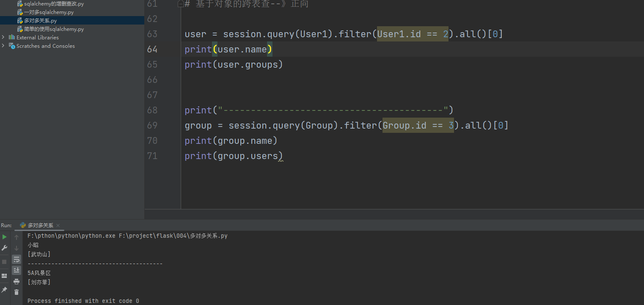The width and height of the screenshot is (644, 305).
Task: Print the console output
Action: (x=17, y=281)
